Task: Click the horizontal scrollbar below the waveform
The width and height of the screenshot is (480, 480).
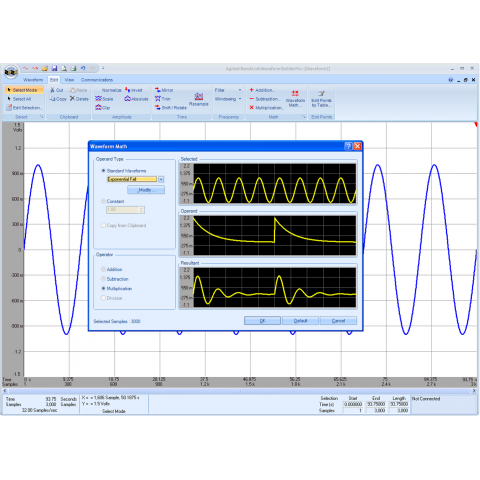Action: [239, 391]
